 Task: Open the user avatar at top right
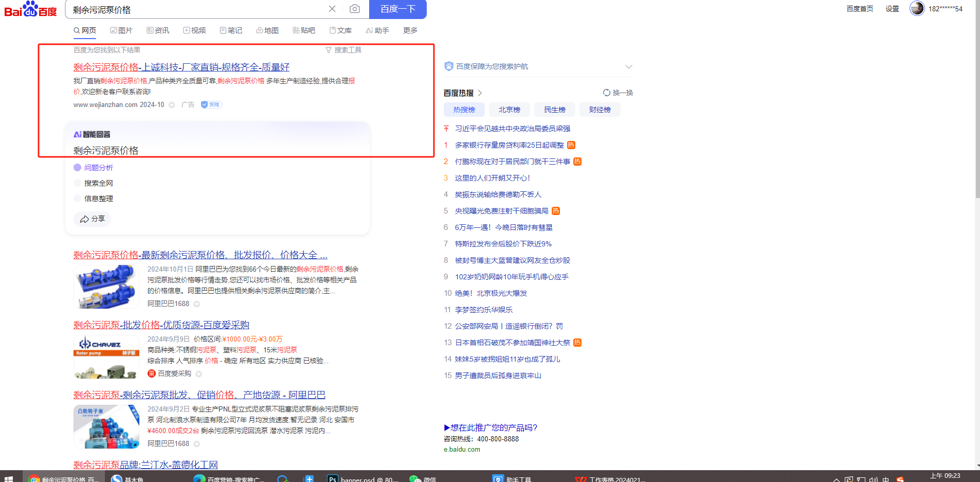click(917, 8)
